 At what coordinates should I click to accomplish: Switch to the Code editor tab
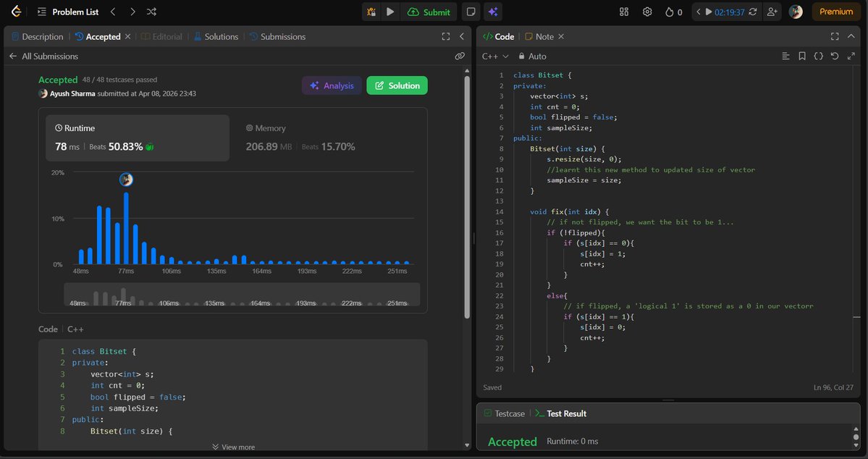pyautogui.click(x=498, y=36)
